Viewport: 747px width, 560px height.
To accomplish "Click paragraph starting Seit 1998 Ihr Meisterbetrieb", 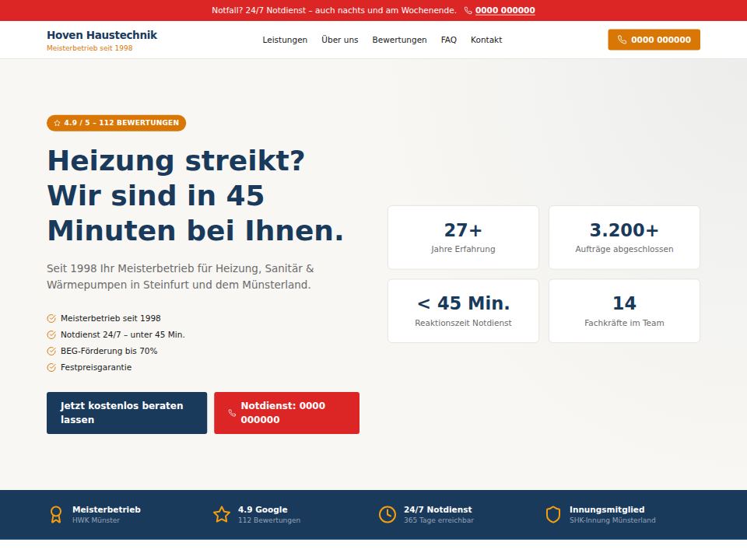I will click(180, 277).
